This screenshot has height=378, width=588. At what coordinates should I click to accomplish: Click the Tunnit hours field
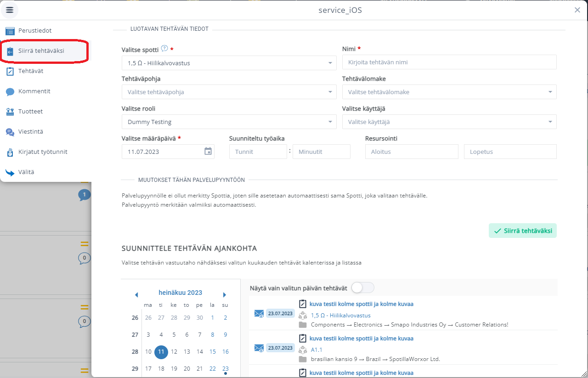pos(258,152)
